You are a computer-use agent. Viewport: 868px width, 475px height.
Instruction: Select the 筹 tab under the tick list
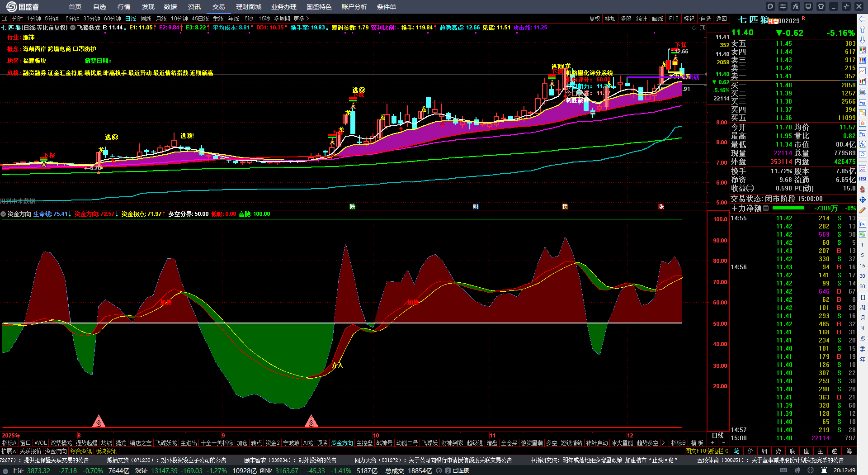click(x=849, y=451)
